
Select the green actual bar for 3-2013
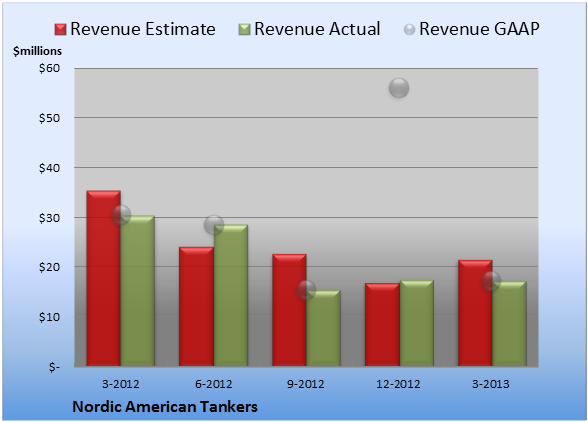(x=509, y=324)
